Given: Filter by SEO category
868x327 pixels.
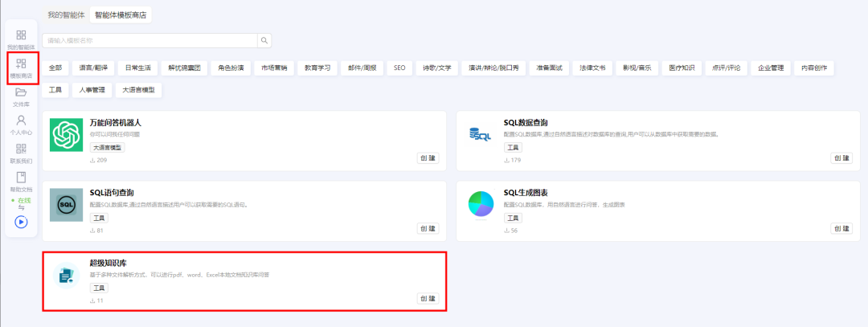Looking at the screenshot, I should tap(399, 68).
